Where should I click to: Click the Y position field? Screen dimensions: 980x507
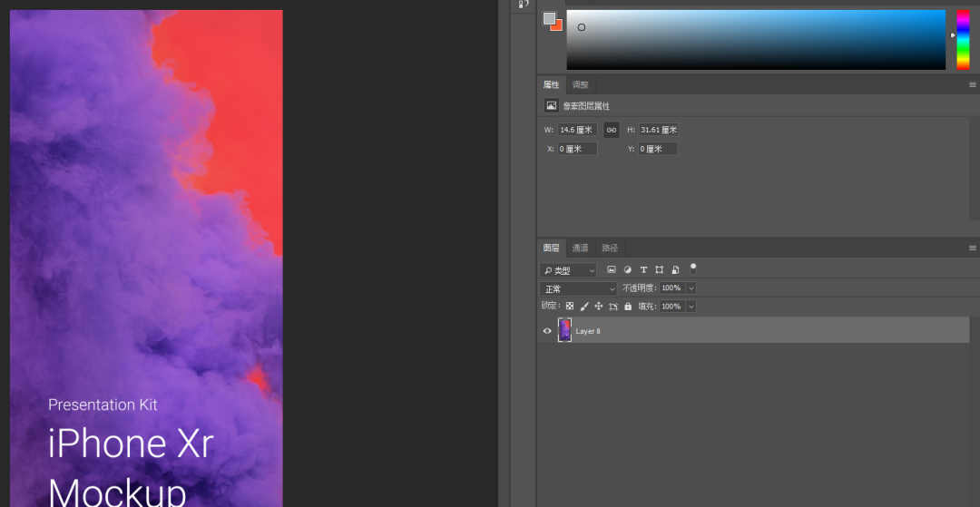coord(658,149)
